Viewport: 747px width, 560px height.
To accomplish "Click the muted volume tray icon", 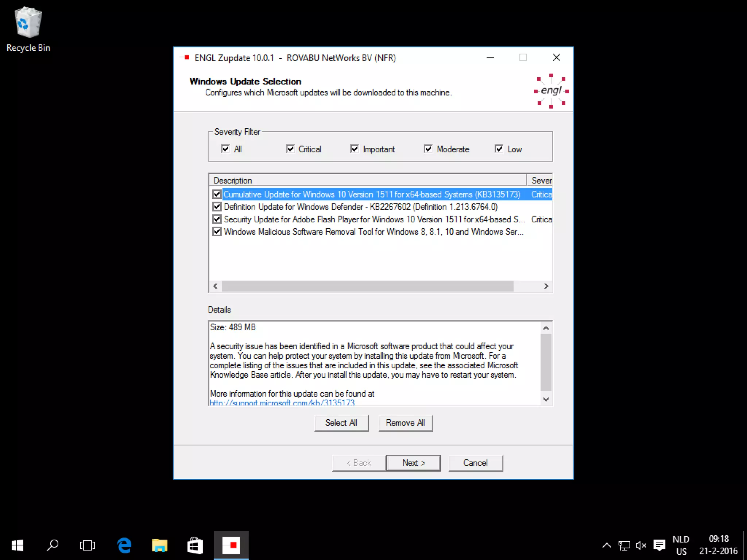I will [641, 545].
